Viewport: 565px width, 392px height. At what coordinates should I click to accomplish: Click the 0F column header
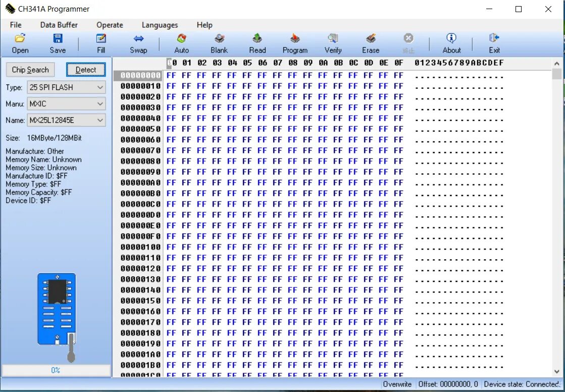coord(398,63)
